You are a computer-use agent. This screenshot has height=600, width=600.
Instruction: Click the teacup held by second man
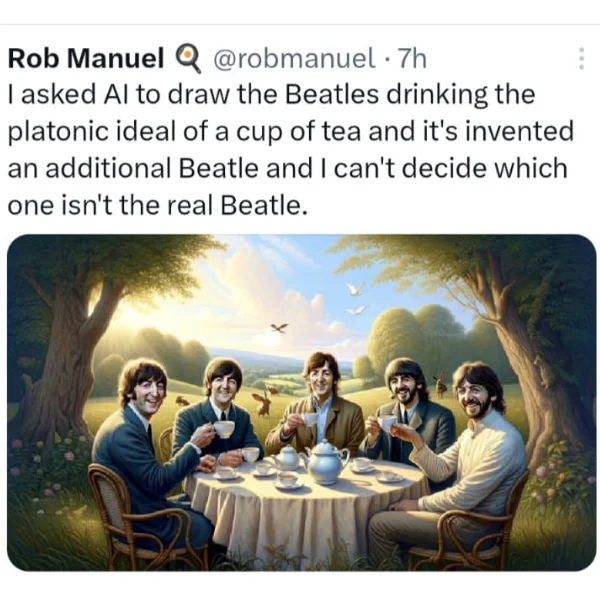(x=224, y=428)
